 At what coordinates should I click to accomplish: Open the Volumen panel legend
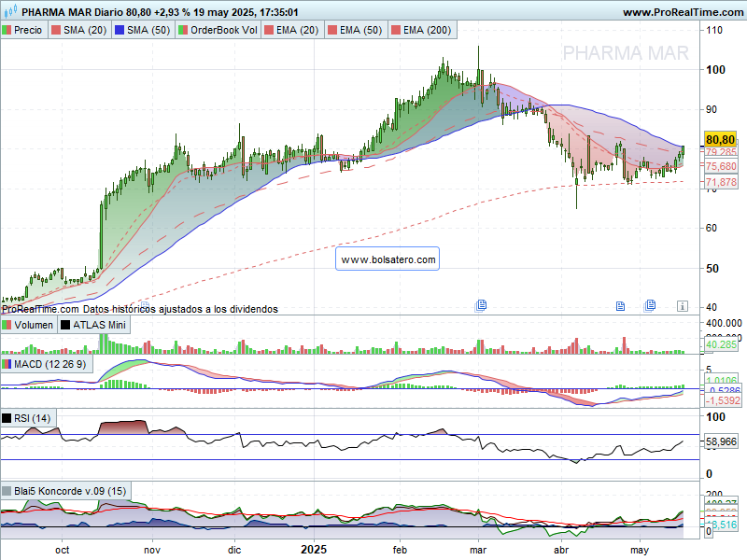29,325
